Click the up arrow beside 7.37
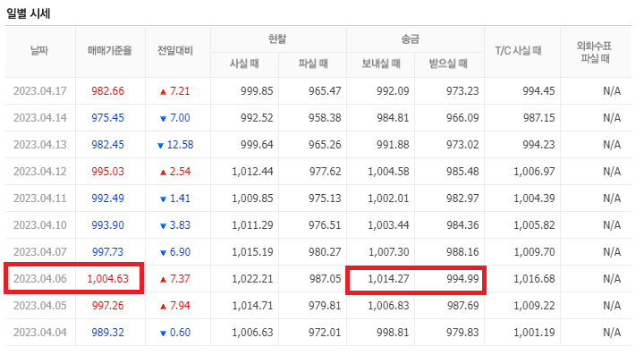The width and height of the screenshot is (644, 355). coord(163,280)
